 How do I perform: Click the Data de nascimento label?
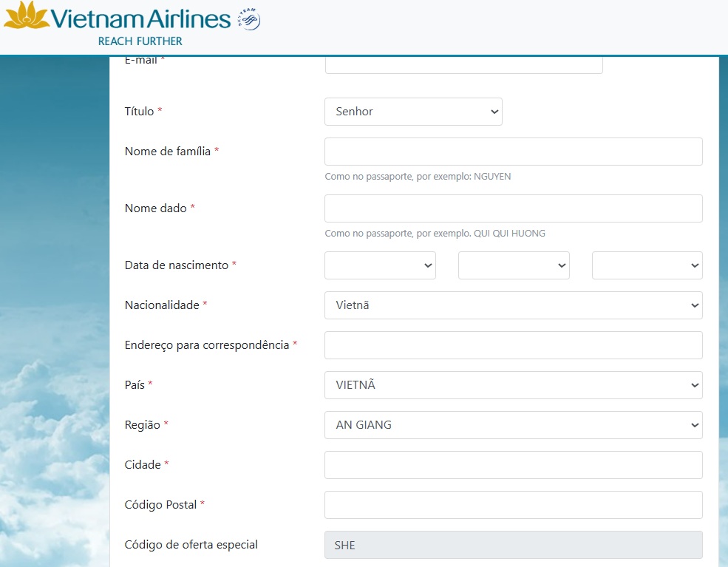(177, 265)
